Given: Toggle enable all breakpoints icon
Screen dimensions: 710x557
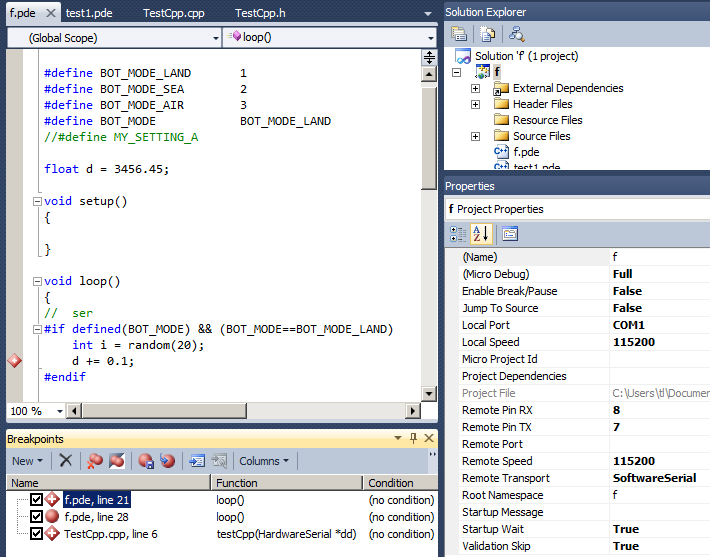Looking at the screenshot, I should pos(117,461).
